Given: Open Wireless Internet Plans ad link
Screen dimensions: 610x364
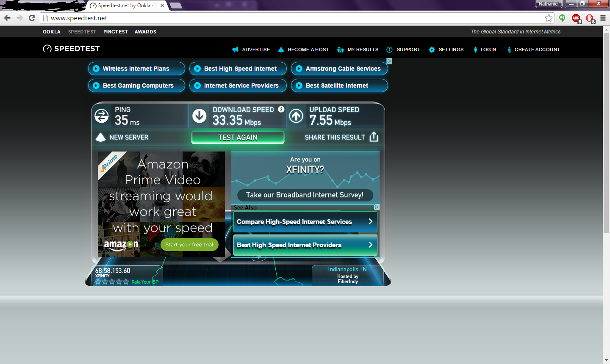Looking at the screenshot, I should click(136, 69).
